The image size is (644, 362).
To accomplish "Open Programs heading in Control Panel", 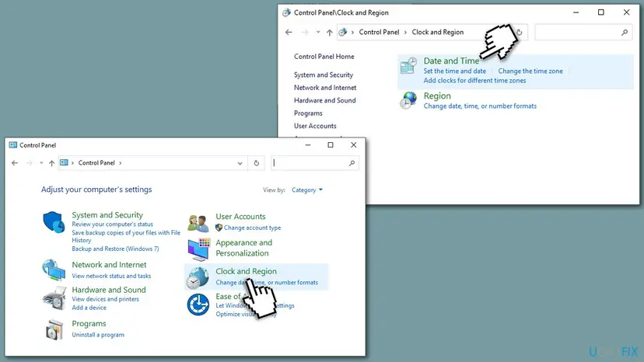I will pyautogui.click(x=89, y=323).
